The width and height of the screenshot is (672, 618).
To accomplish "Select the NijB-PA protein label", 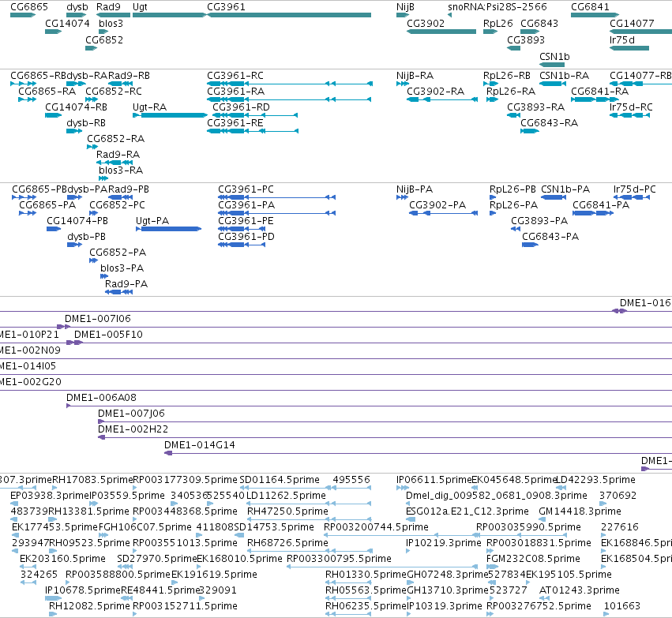I will pos(415,189).
